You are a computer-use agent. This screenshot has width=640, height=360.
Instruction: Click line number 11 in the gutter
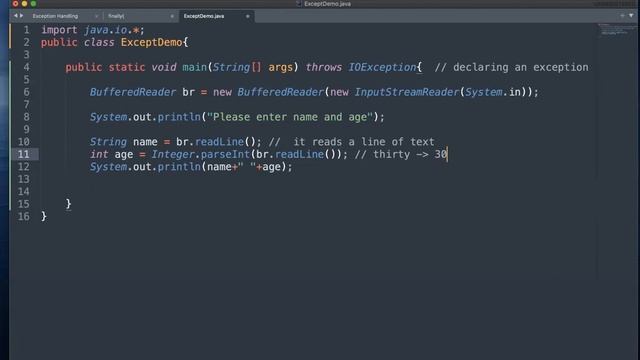(24, 154)
